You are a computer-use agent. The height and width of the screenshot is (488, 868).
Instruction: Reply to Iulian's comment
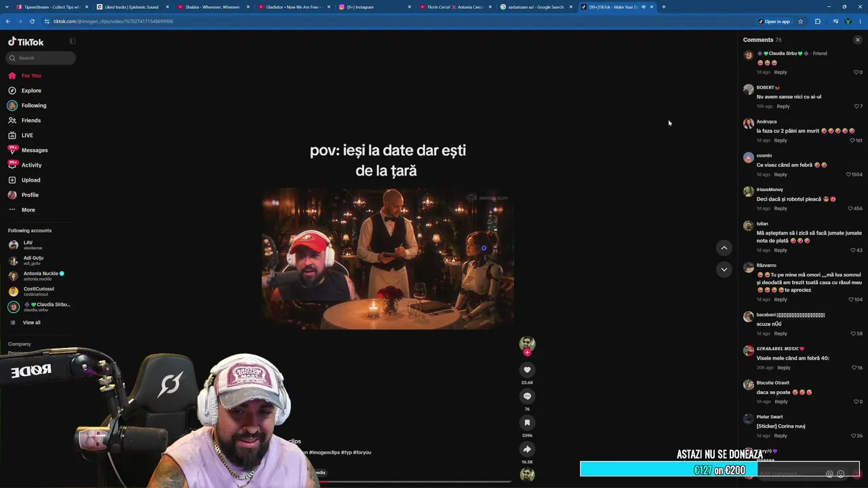click(x=781, y=250)
